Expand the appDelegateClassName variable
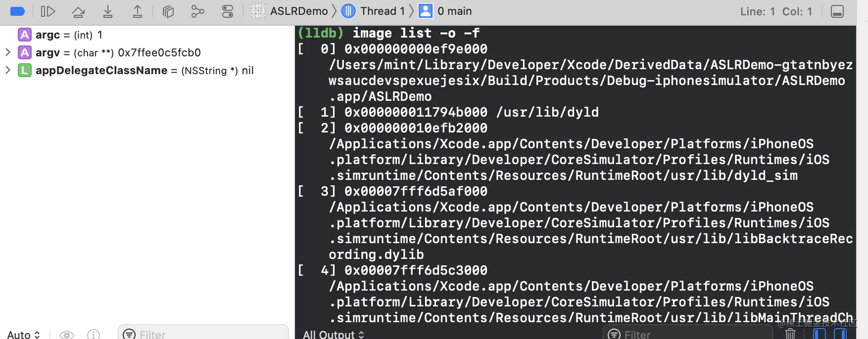868x339 pixels. coord(8,70)
